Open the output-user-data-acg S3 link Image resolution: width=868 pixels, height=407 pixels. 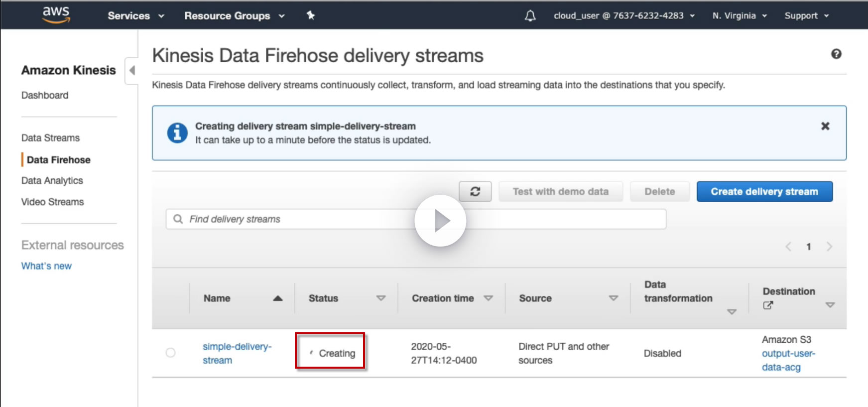[788, 360]
